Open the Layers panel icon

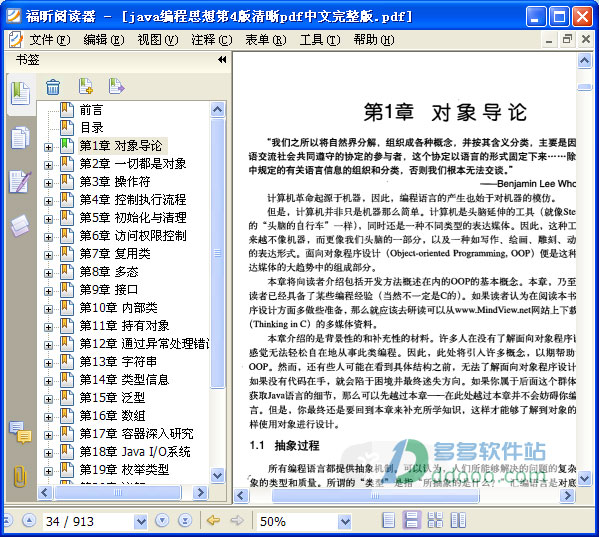[x=20, y=225]
